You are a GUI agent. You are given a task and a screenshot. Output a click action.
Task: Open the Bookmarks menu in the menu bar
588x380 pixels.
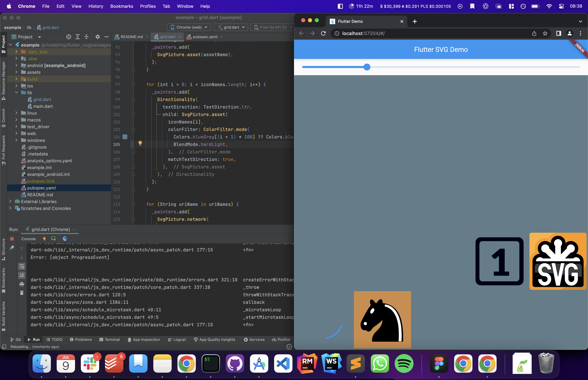(x=122, y=6)
